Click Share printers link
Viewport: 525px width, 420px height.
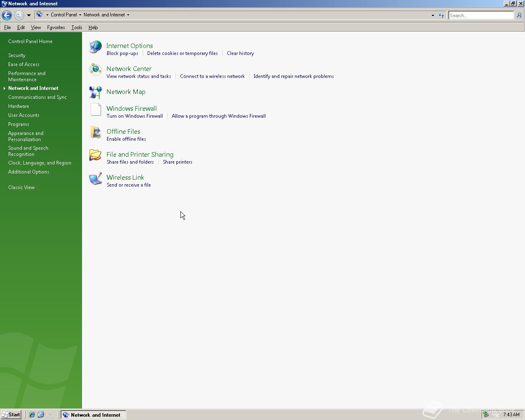pos(178,162)
